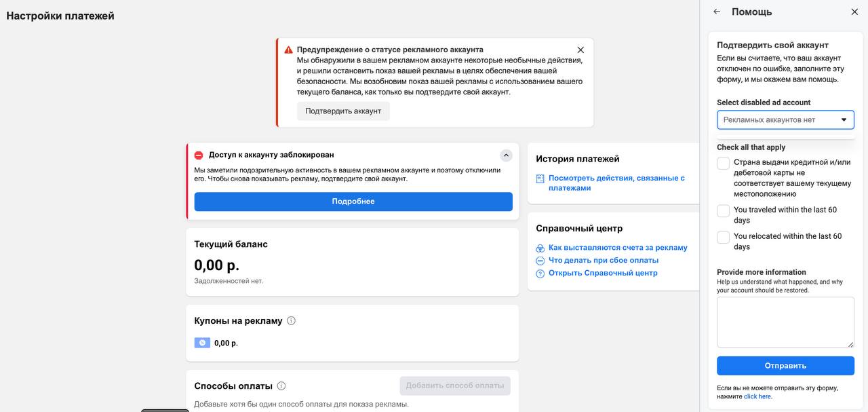Click the 'Provide more information' text area

point(785,322)
